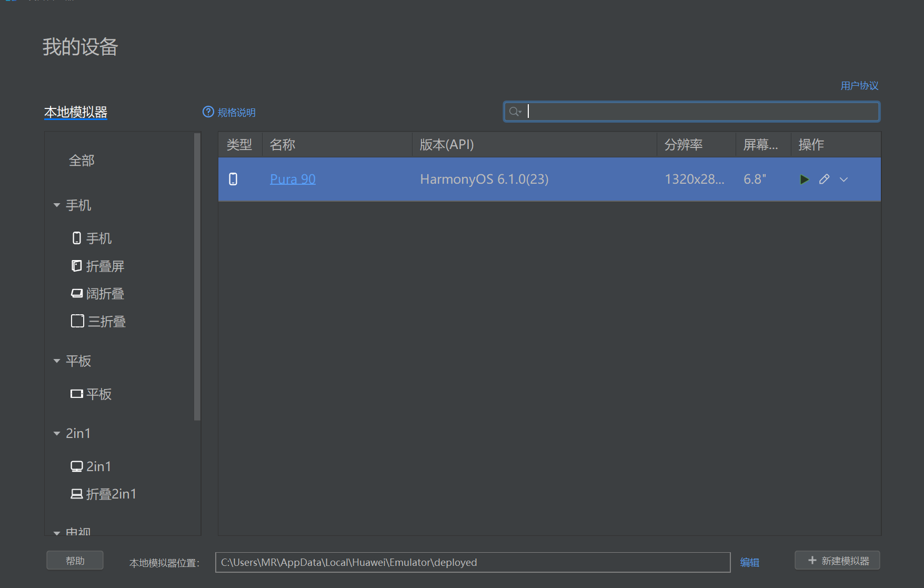Select 全部 in the device category list
Viewport: 924px width, 588px height.
point(82,161)
